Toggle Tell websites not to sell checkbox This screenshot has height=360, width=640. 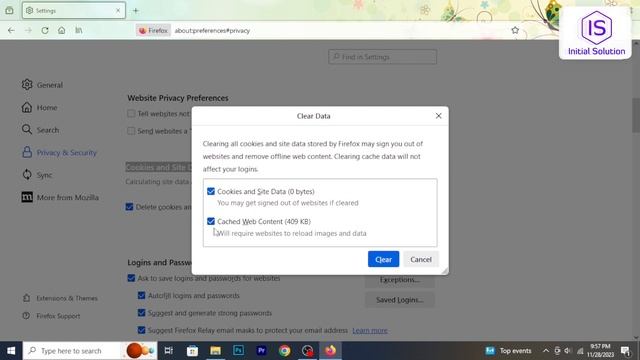(131, 113)
